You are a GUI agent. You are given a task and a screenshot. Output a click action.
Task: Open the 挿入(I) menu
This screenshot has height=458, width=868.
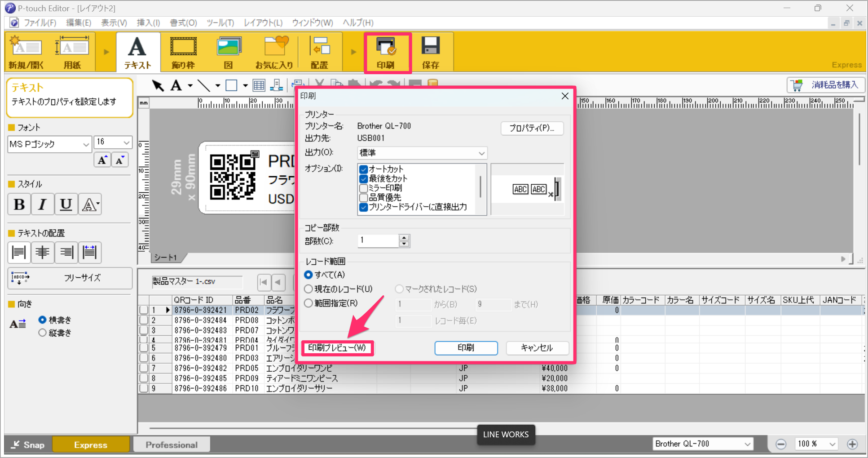[x=148, y=22]
